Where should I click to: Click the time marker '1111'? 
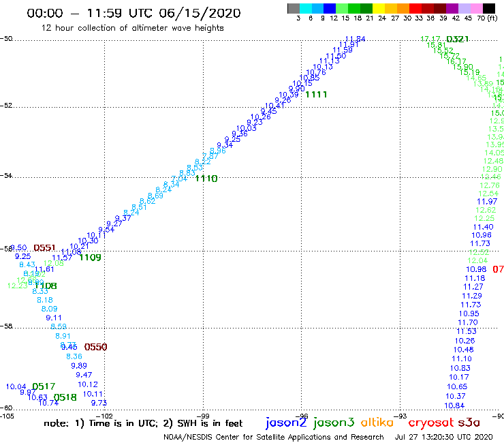(316, 95)
